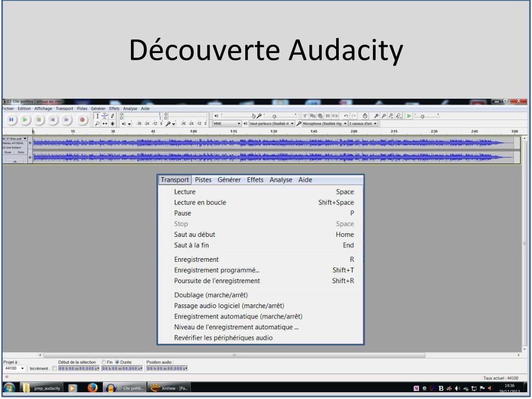
Task: Click the 1:00 mark on timeline ruler
Action: coord(193,131)
